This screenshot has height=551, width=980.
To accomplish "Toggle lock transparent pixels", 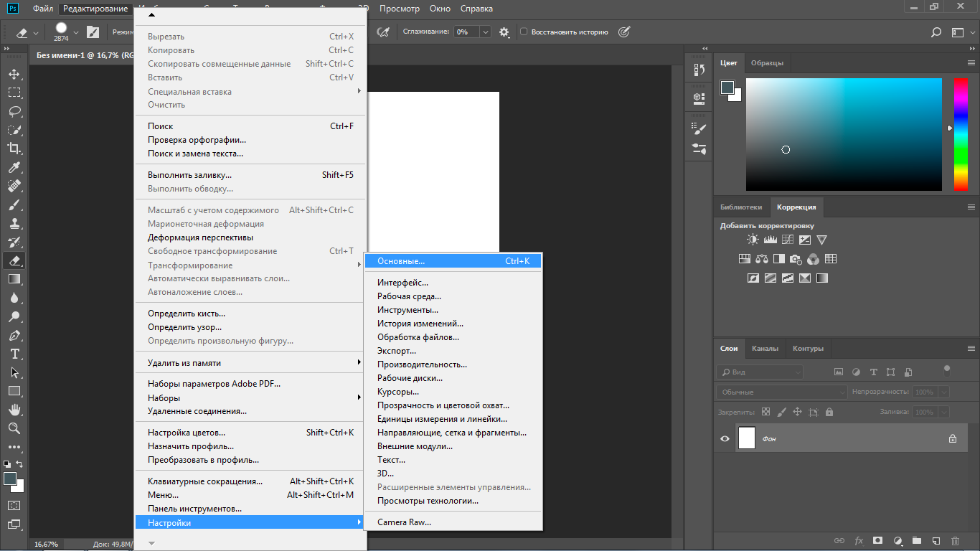I will pyautogui.click(x=765, y=413).
